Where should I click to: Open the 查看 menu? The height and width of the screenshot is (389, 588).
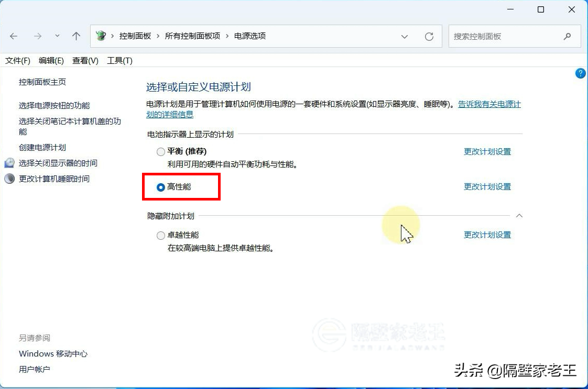point(85,60)
